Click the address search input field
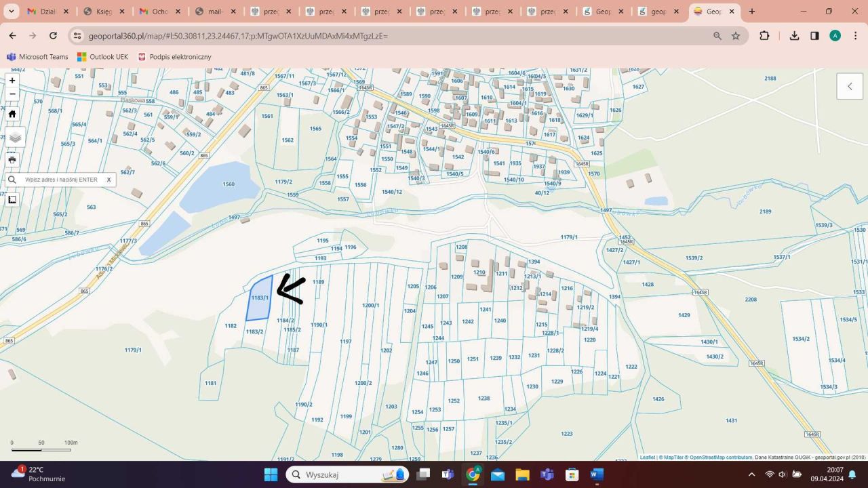Viewport: 868px width, 488px height. [61, 180]
